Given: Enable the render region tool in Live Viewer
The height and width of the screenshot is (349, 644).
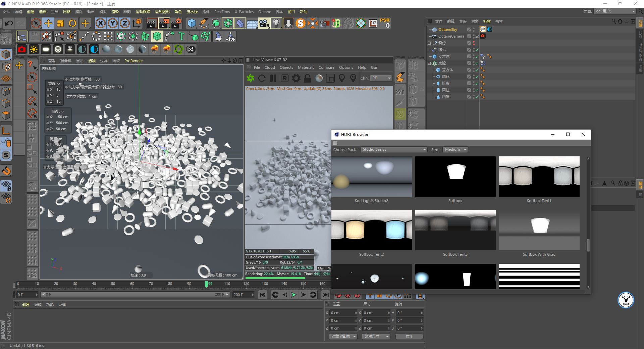Looking at the screenshot, I should coord(330,78).
